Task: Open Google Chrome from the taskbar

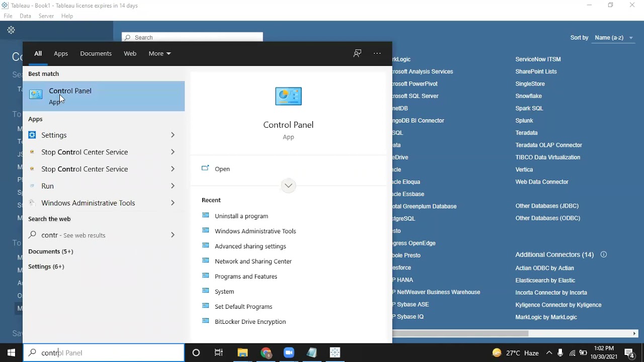Action: (266, 353)
